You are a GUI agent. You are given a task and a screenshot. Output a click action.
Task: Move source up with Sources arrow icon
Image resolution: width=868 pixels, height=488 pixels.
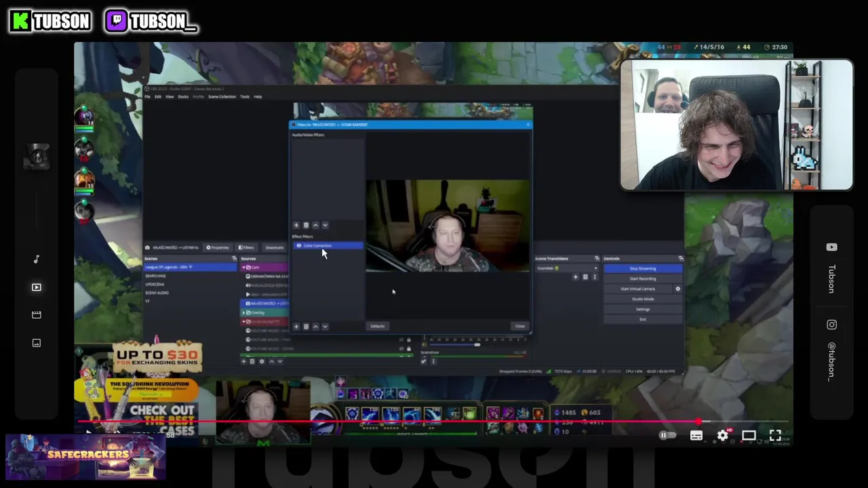pos(271,361)
